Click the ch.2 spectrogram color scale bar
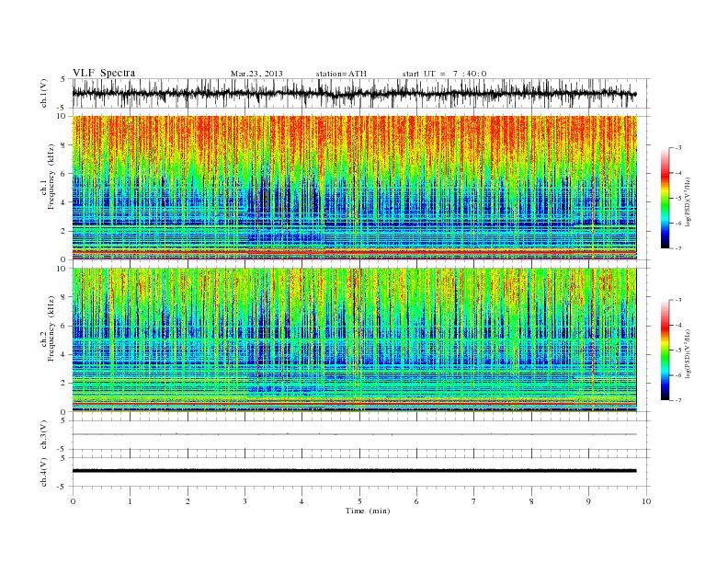This screenshot has height=563, width=728. pyautogui.click(x=665, y=350)
